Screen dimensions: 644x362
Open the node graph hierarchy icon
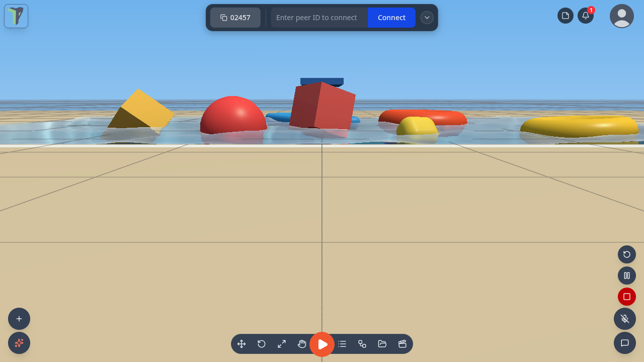(362, 344)
